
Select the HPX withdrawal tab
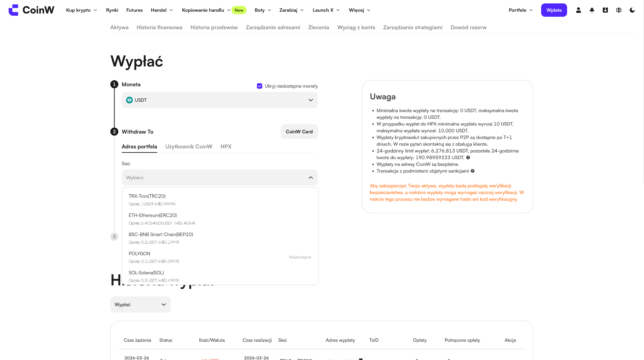pos(226,147)
